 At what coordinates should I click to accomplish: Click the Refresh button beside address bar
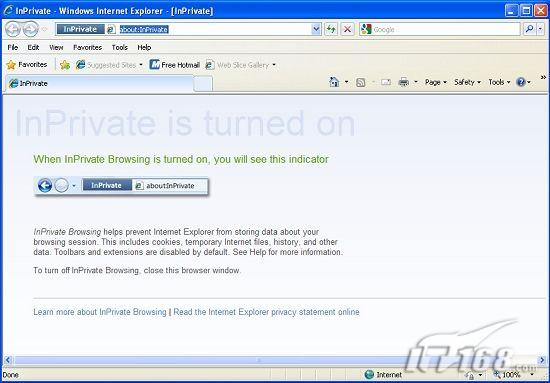[330, 29]
